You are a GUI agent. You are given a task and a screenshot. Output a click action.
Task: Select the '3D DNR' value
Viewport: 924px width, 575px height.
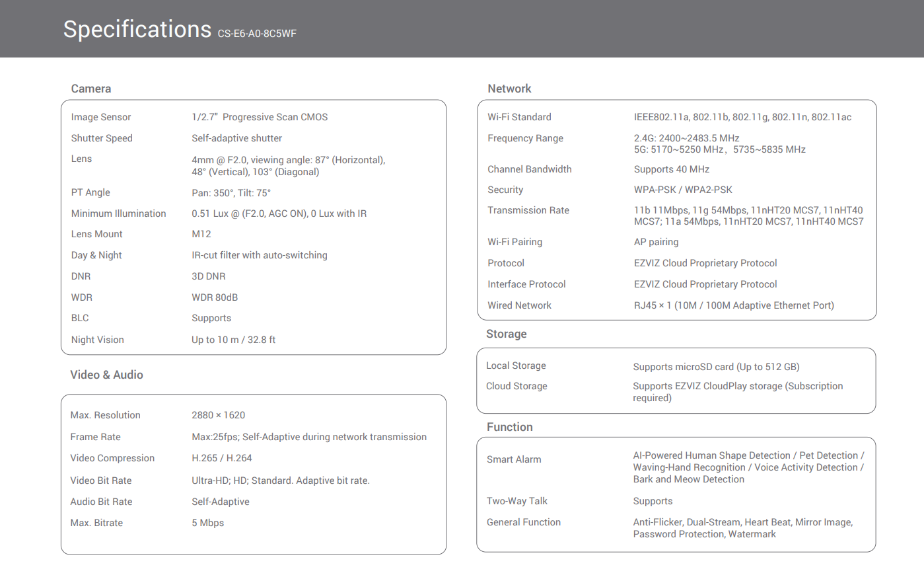click(209, 276)
